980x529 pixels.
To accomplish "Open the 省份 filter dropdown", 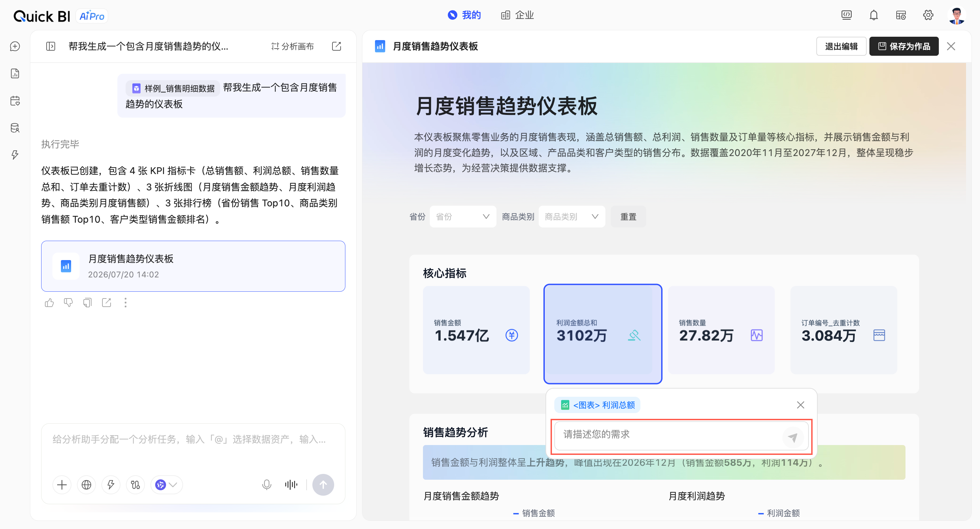I will [x=463, y=217].
